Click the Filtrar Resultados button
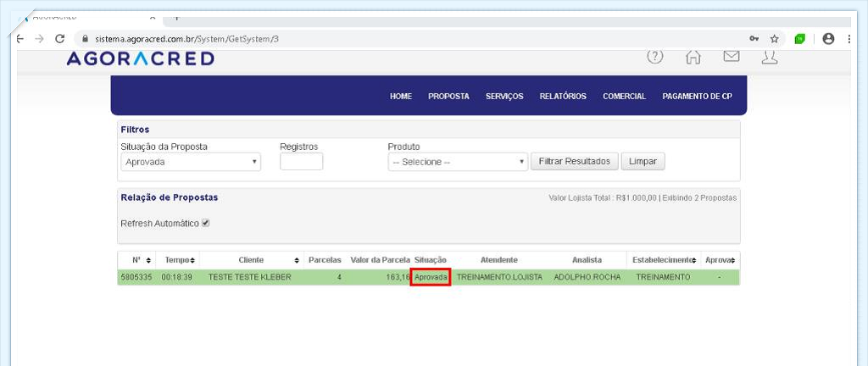 (575, 162)
